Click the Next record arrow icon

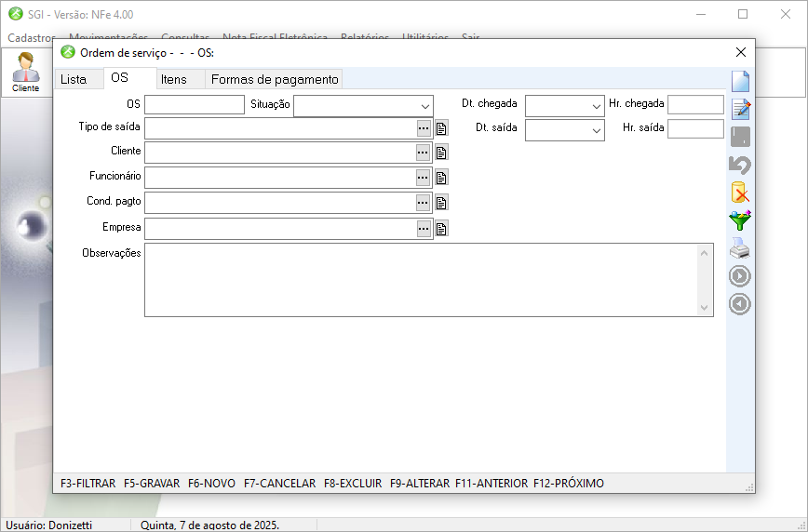pyautogui.click(x=740, y=276)
